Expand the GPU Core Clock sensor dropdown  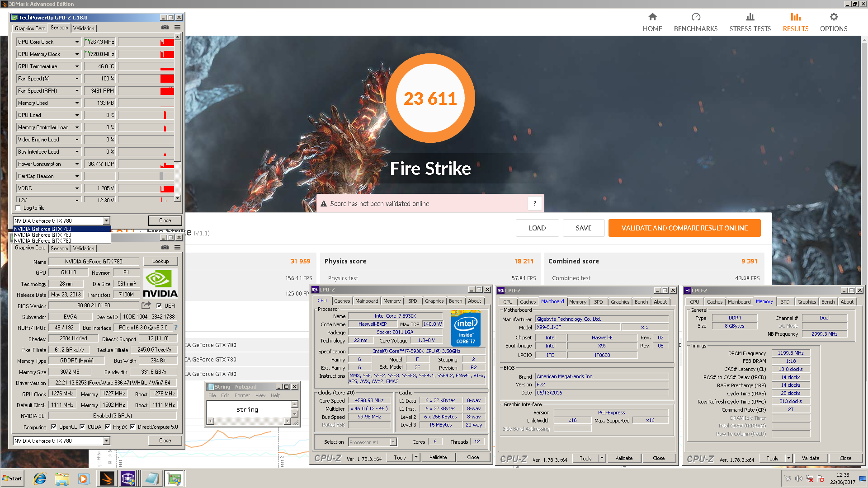pyautogui.click(x=77, y=42)
